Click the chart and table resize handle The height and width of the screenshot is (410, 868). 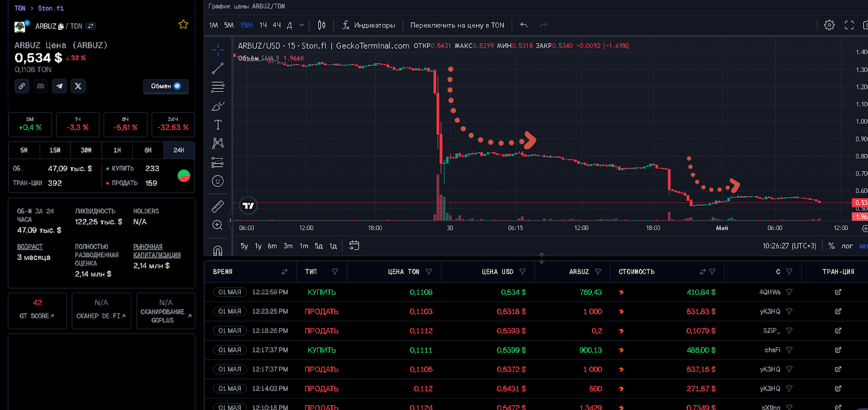pyautogui.click(x=541, y=258)
